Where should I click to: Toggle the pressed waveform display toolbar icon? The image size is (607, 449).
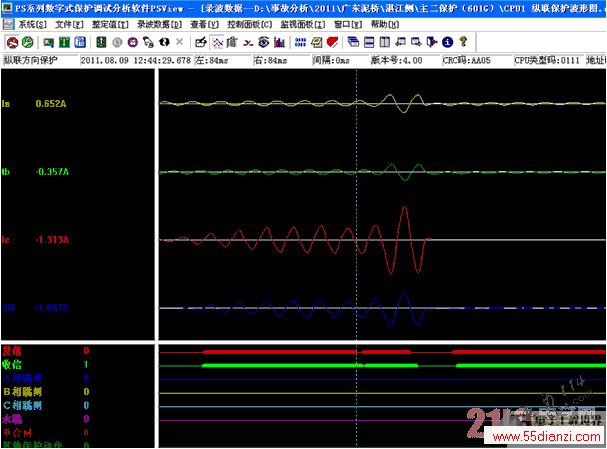tap(218, 42)
